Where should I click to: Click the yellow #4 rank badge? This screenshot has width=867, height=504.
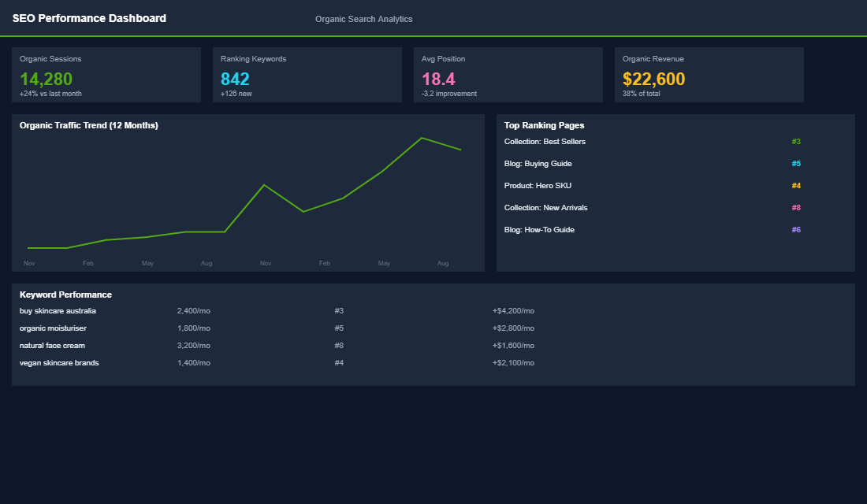coord(794,185)
